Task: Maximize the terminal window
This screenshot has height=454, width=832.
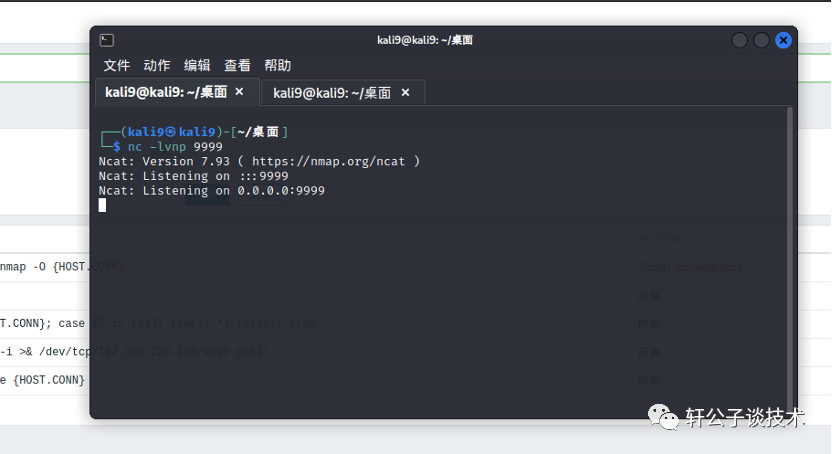Action: (x=761, y=40)
